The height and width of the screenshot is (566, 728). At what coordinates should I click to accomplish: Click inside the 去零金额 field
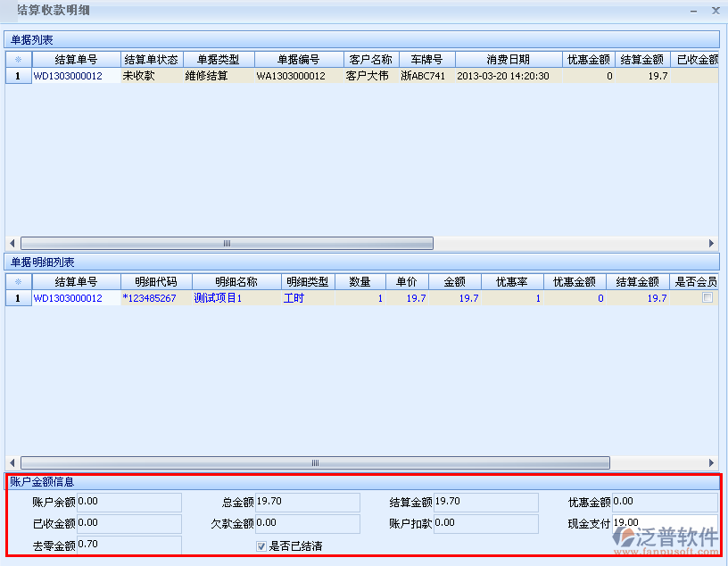129,545
